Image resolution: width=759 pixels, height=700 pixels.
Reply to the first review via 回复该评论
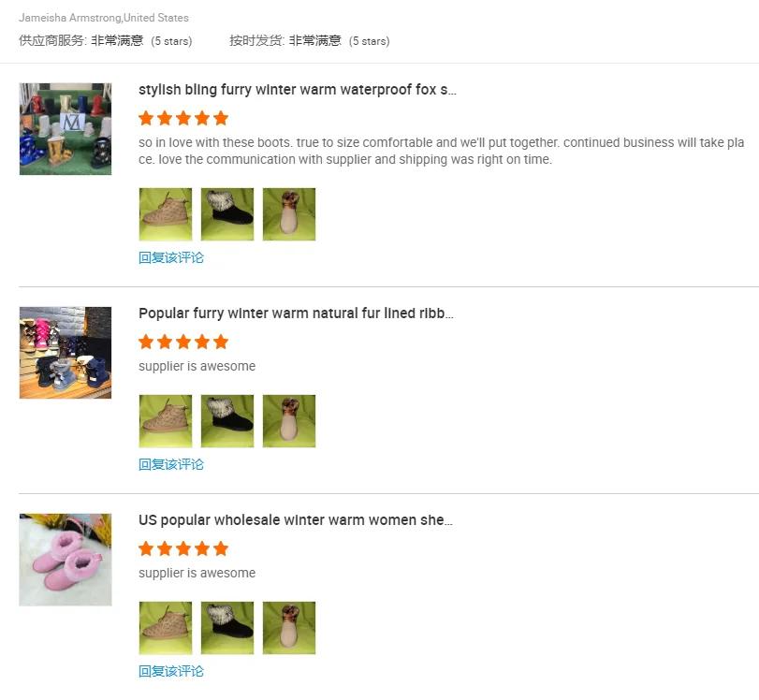click(x=171, y=257)
